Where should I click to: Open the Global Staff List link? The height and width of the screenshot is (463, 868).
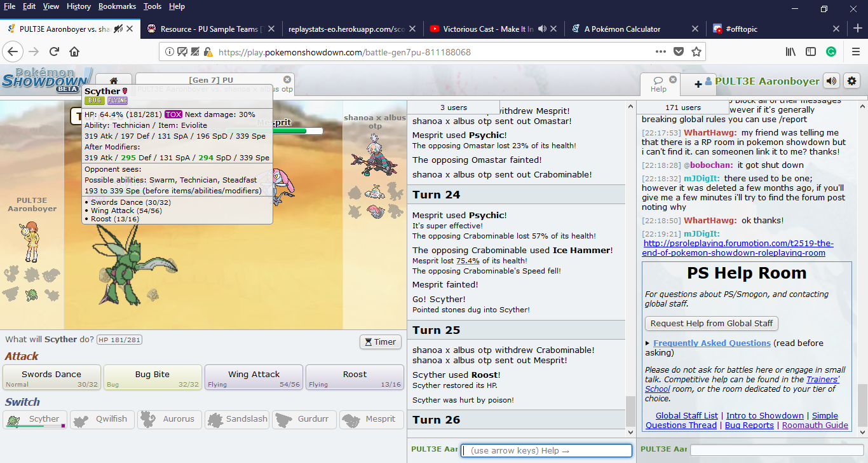(687, 416)
